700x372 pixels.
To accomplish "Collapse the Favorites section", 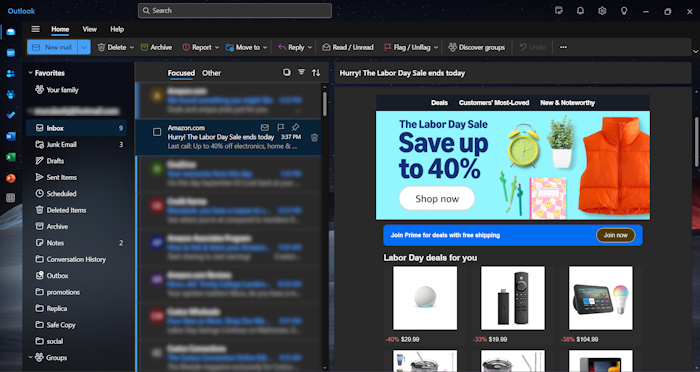I will [x=30, y=73].
